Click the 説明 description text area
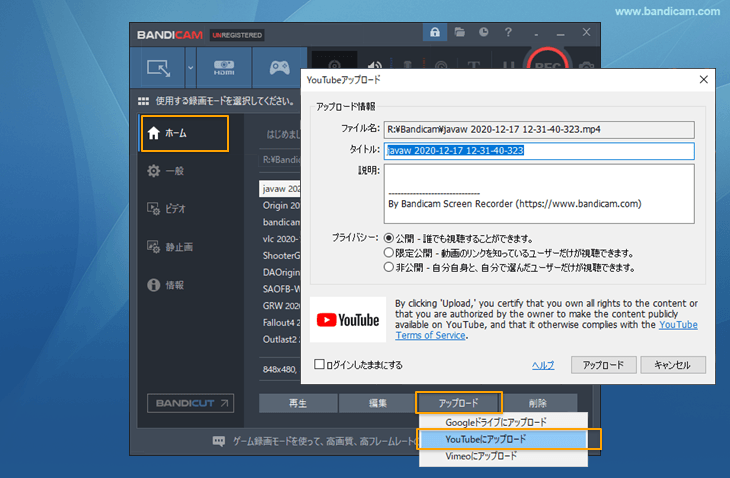 (539, 194)
